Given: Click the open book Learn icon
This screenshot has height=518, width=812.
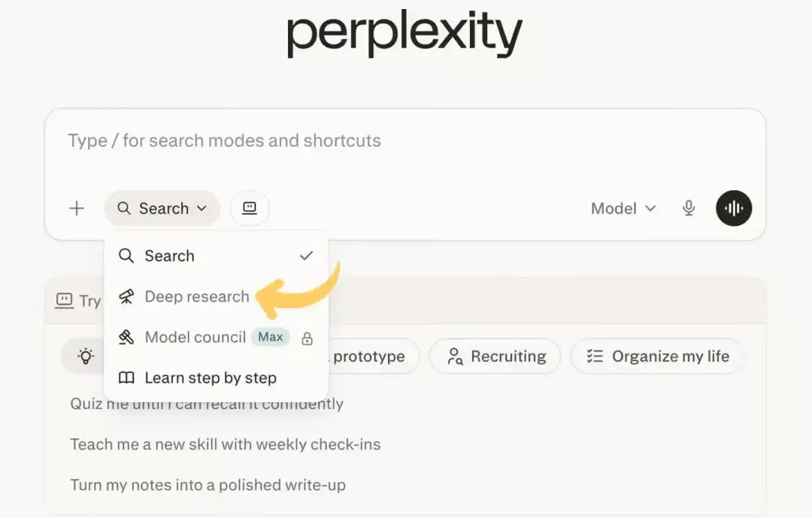Looking at the screenshot, I should 126,377.
